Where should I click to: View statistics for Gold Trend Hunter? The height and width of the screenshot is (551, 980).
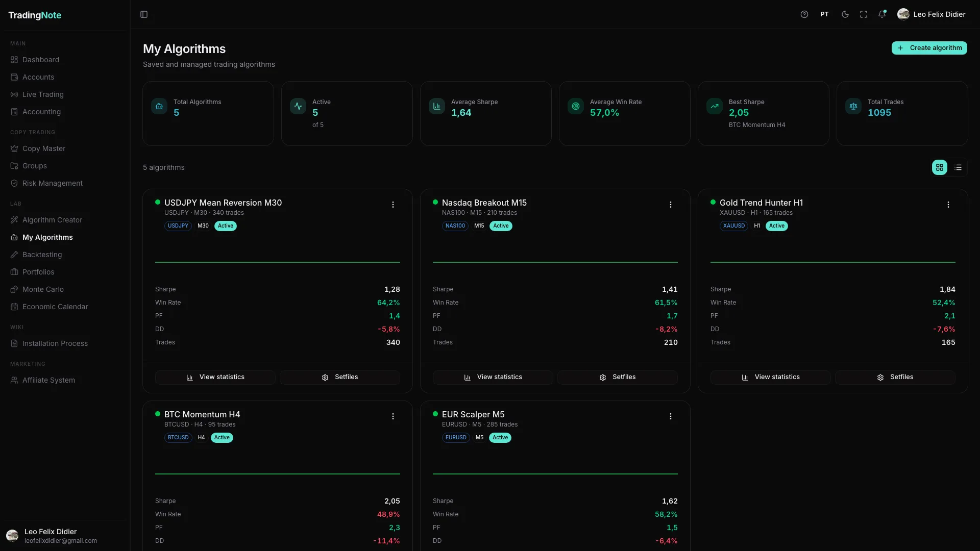(x=771, y=377)
